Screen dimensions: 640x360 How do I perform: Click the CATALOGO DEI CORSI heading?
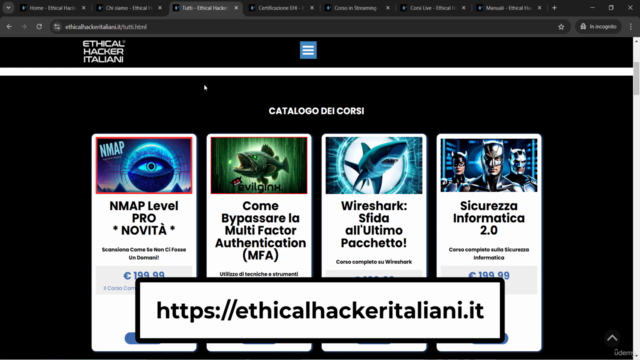click(316, 111)
